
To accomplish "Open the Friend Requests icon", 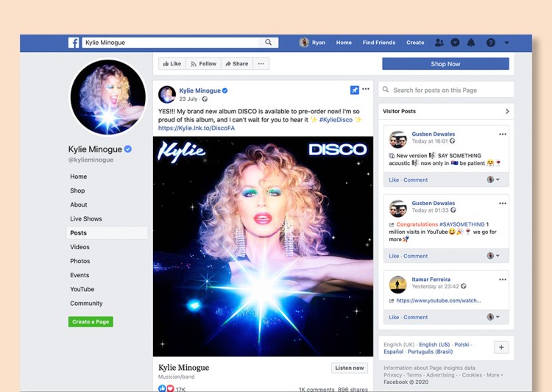I will [439, 43].
